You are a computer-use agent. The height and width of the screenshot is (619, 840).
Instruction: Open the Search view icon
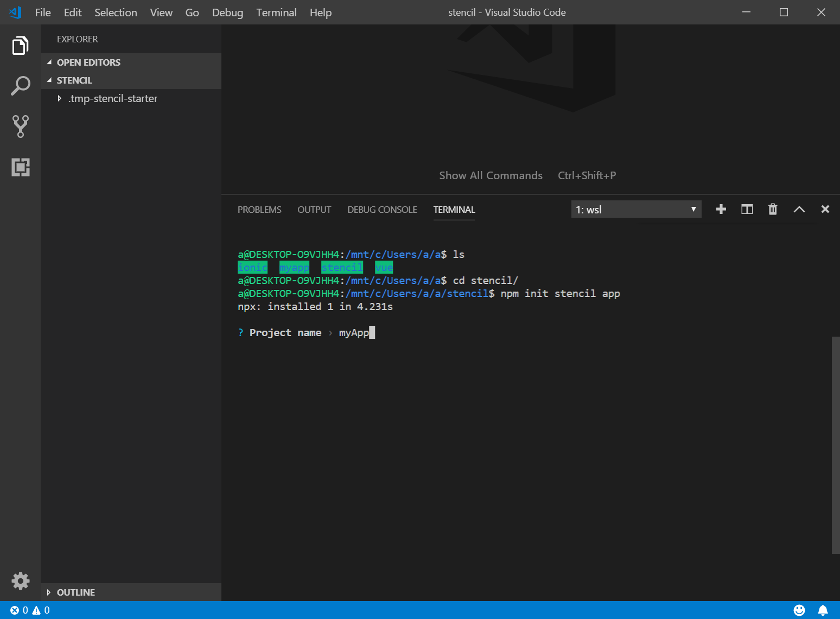point(20,86)
